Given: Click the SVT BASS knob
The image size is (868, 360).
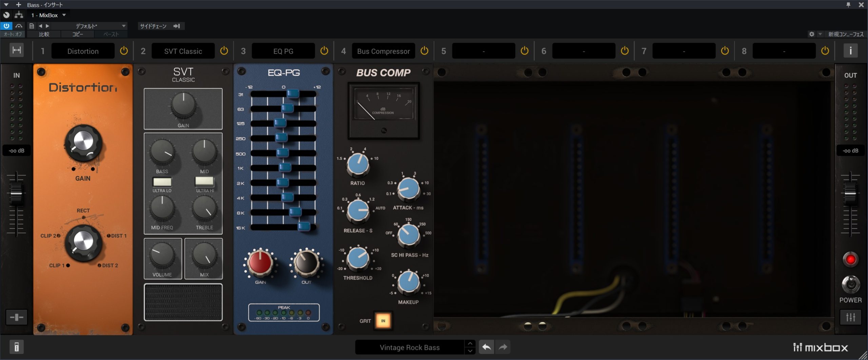Looking at the screenshot, I should click(162, 152).
